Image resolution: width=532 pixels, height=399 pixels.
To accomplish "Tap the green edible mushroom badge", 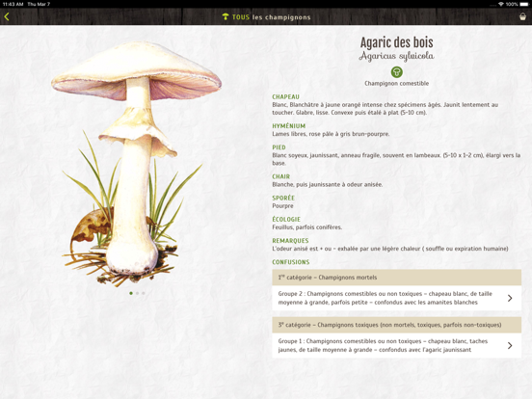I will click(x=397, y=72).
